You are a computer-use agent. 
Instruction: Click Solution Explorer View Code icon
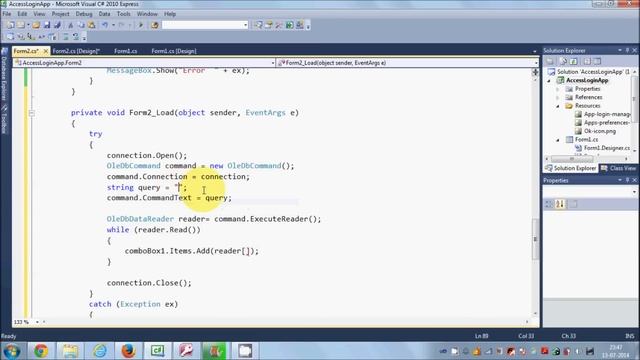pyautogui.click(x=587, y=61)
